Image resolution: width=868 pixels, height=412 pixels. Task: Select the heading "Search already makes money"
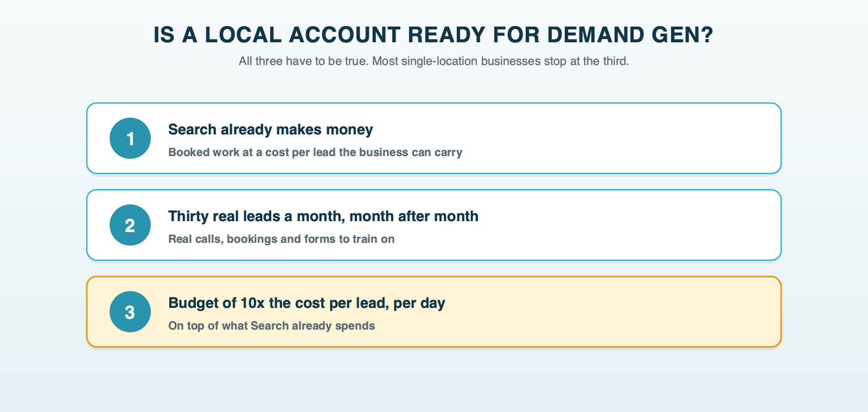pyautogui.click(x=270, y=129)
